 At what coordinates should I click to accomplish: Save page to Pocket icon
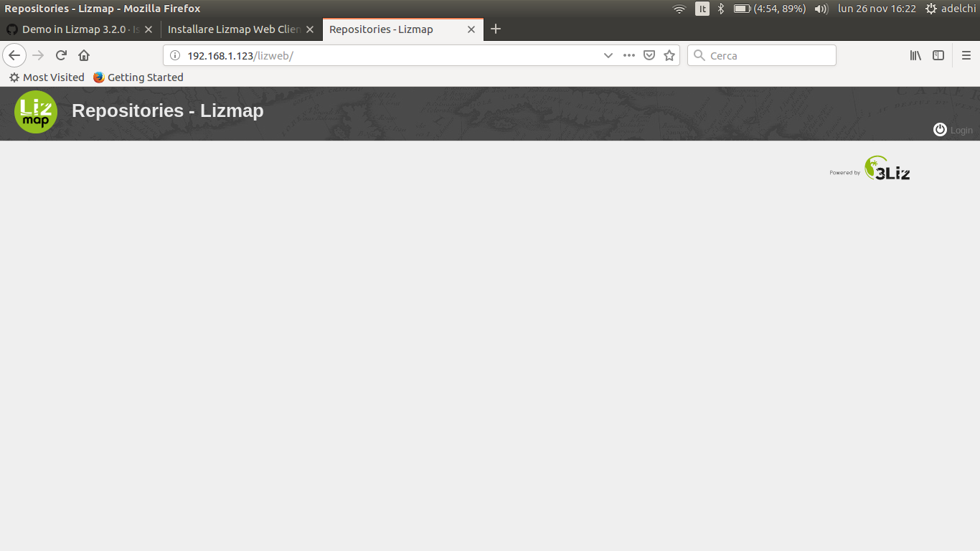(649, 55)
